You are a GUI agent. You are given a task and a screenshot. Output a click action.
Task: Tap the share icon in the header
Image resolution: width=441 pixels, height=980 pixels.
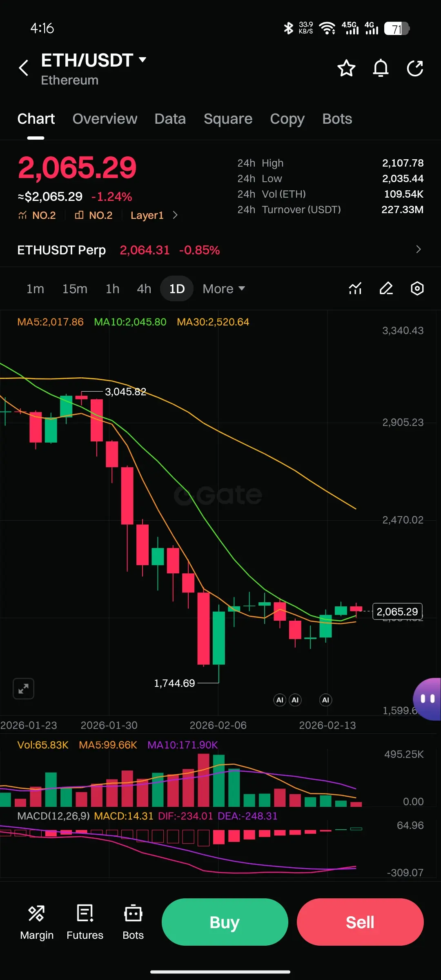coord(415,68)
